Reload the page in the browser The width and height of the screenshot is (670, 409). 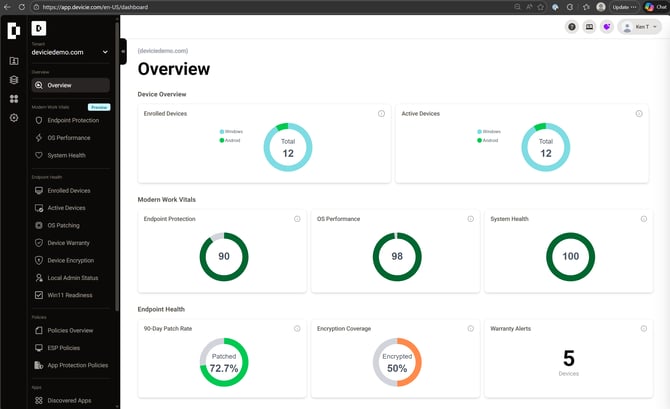[21, 7]
